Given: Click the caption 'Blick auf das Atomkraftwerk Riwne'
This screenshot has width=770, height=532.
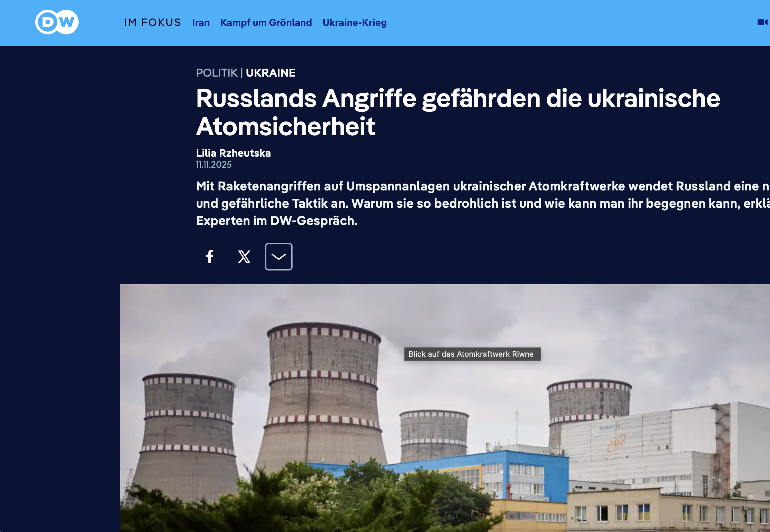Looking at the screenshot, I should [472, 354].
